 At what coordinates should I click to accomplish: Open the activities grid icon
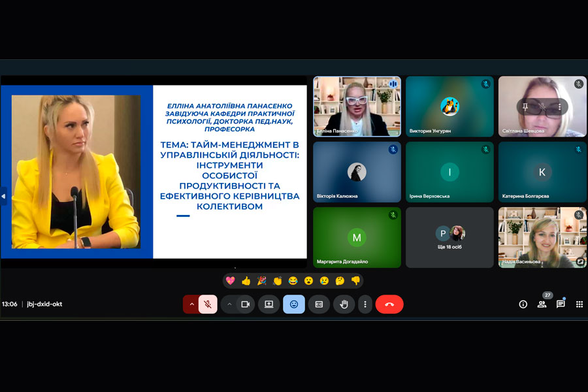tap(580, 304)
